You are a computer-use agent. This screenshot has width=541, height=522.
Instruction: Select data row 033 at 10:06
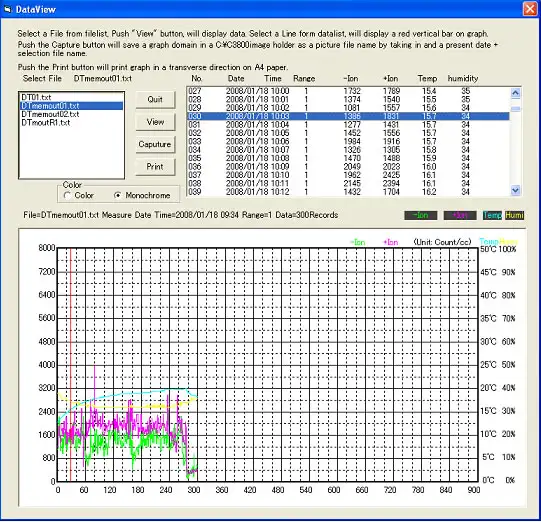348,141
